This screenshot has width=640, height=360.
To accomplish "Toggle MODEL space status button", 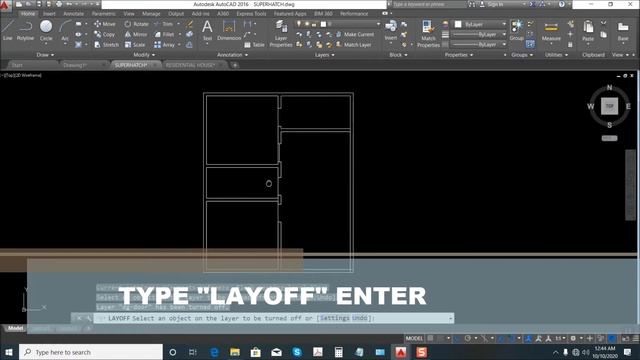I will (x=414, y=338).
